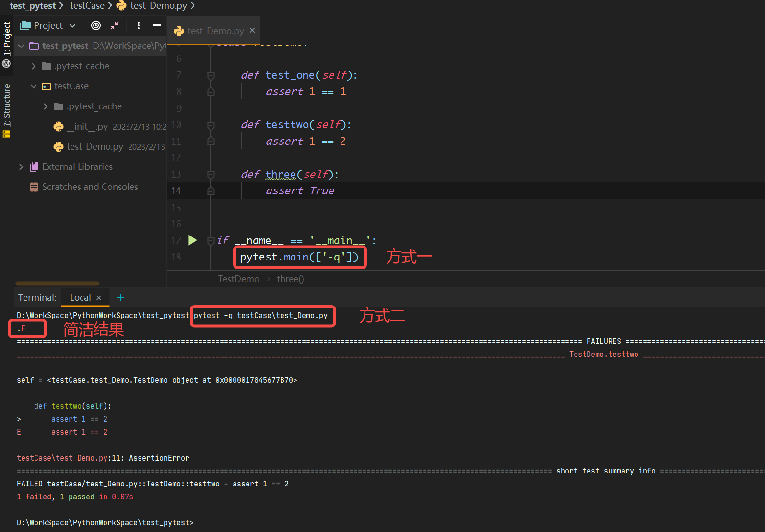Collapse the test_pytest root folder
This screenshot has height=532, width=765.
[21, 46]
